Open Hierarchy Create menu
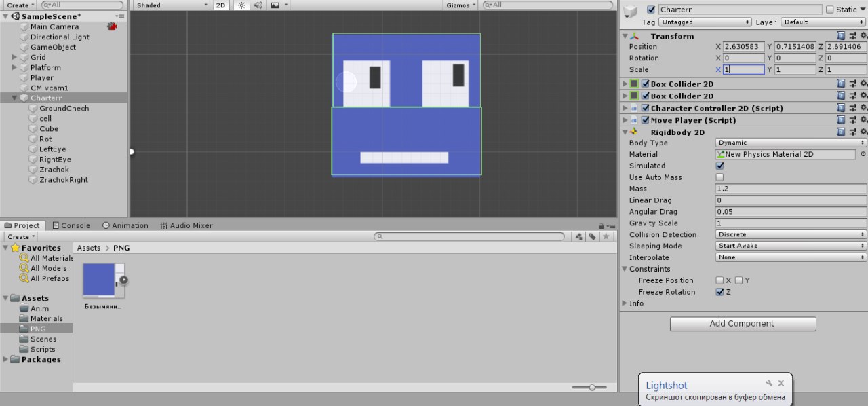The height and width of the screenshot is (406, 868). [19, 5]
